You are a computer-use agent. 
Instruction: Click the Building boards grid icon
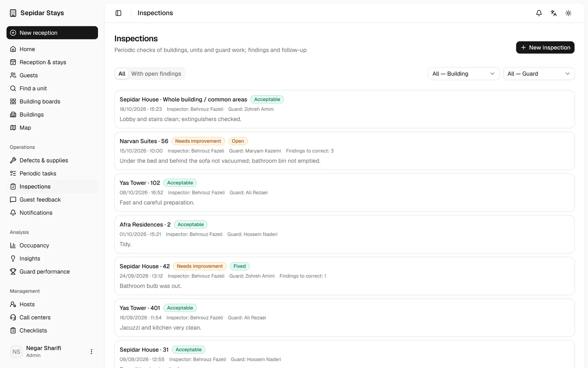coord(13,101)
